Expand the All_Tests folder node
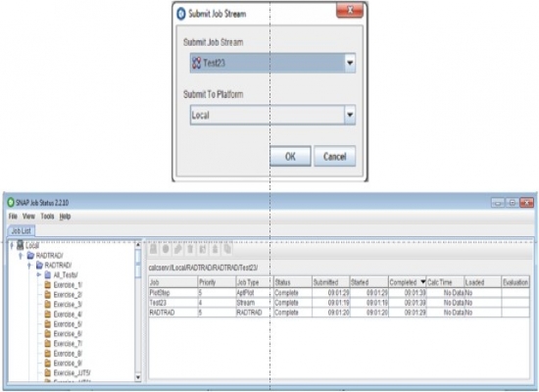 [39, 274]
